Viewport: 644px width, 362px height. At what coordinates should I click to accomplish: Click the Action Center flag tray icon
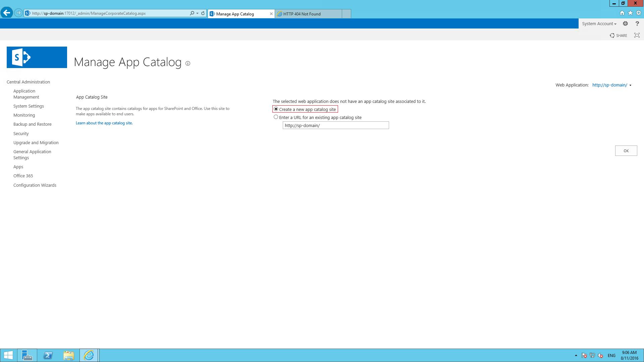click(x=584, y=355)
